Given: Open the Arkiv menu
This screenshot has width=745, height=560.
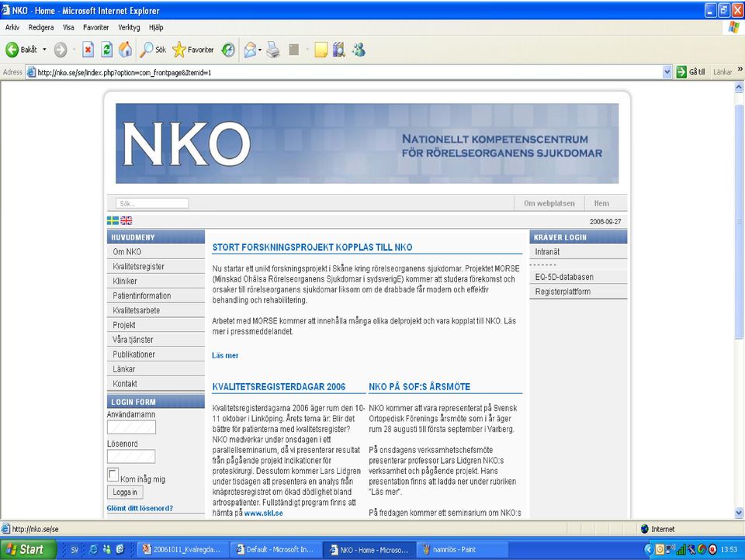Looking at the screenshot, I should (x=12, y=28).
